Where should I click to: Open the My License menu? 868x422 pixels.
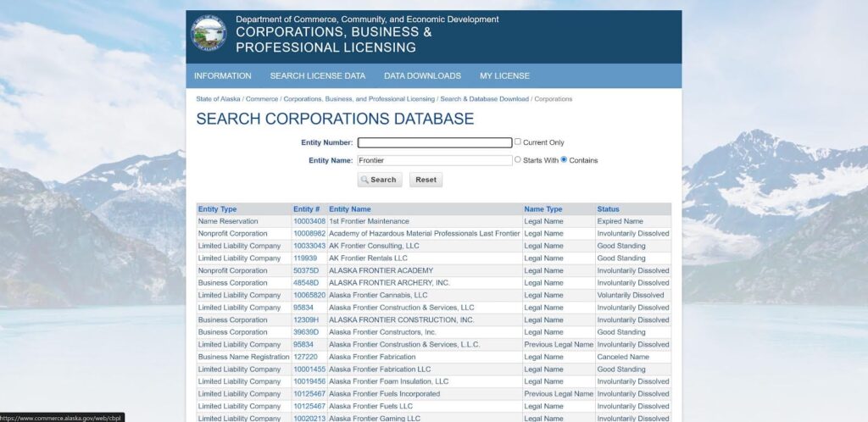[504, 75]
